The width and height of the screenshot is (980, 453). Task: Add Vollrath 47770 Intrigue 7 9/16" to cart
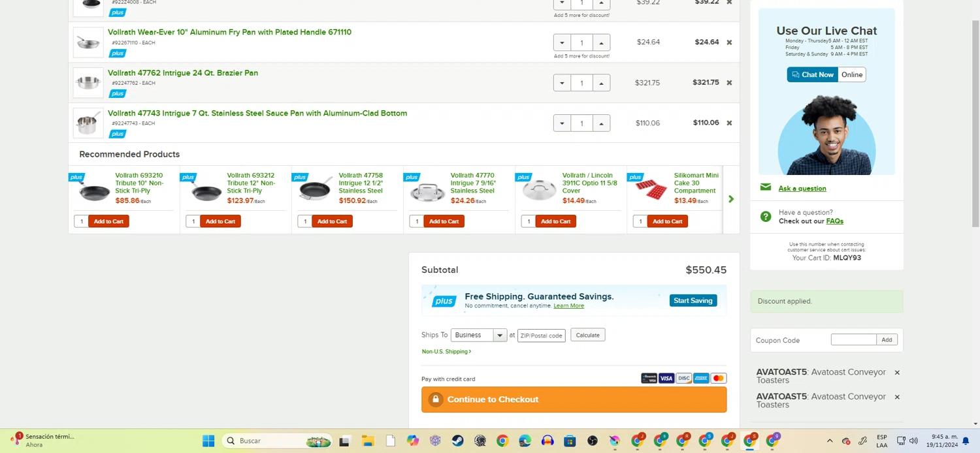click(x=444, y=221)
